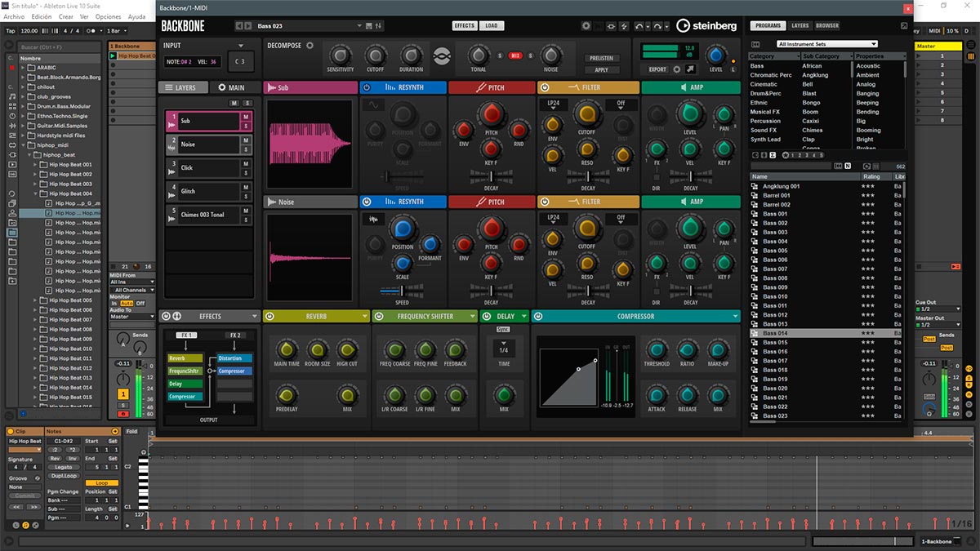Expand the Hip Hop Beat 005 folder

[36, 300]
